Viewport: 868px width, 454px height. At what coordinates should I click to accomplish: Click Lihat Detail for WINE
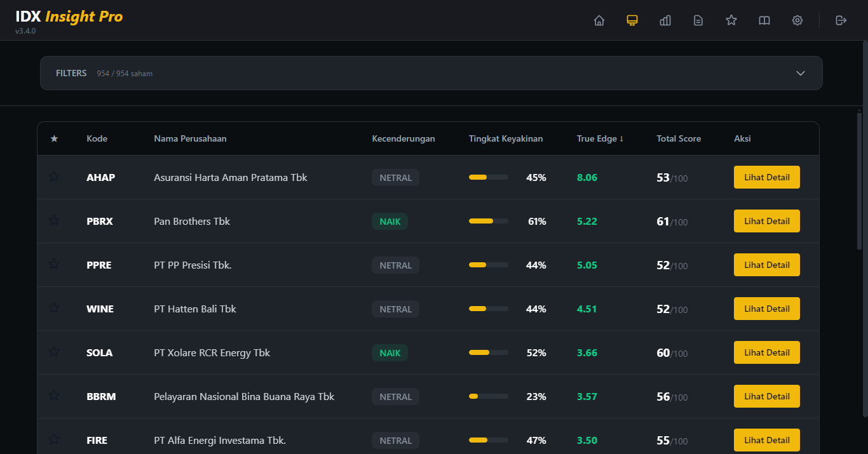click(766, 309)
